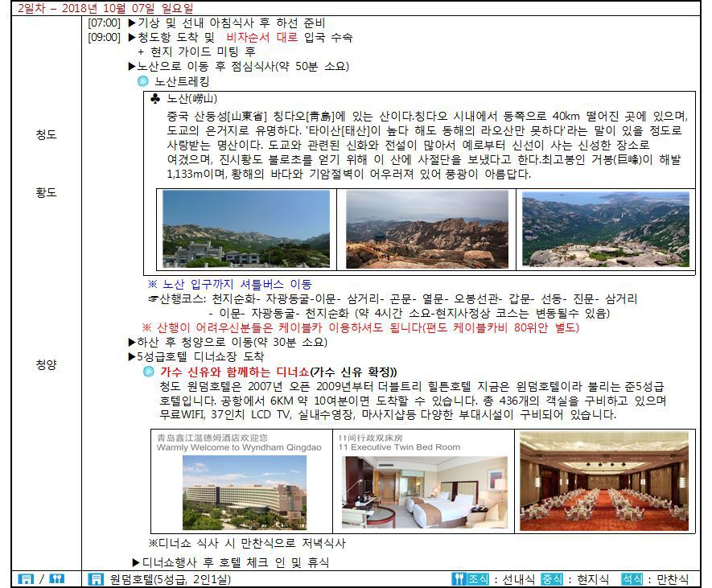Click the triangle bullet before 하산 후 청양으로 이동
This screenshot has height=588, width=712.
133,342
